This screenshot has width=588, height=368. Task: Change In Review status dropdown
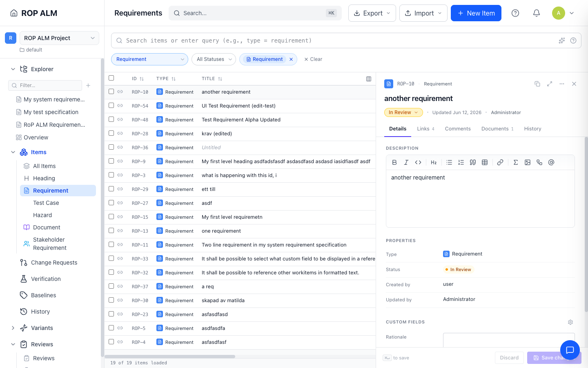[x=403, y=112]
